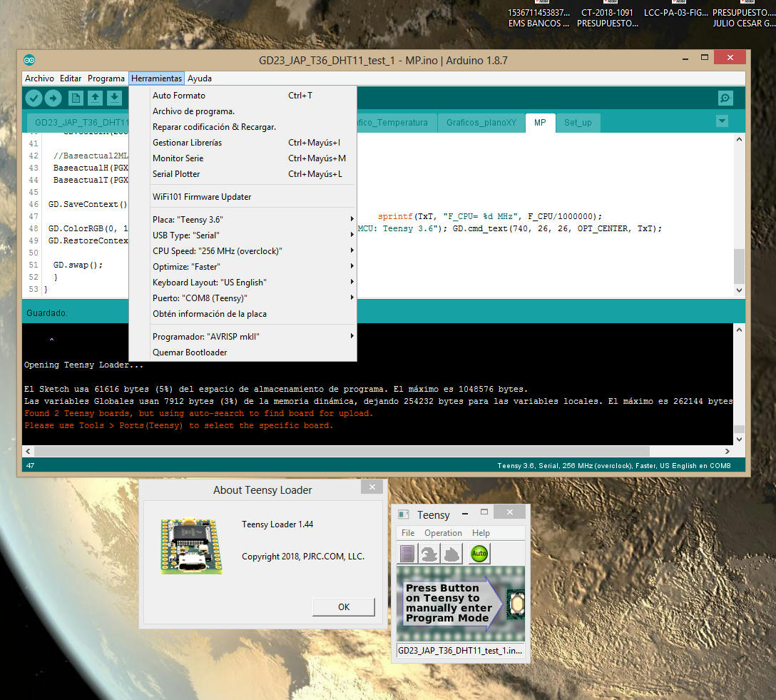Open Help menu in Teensy window

pos(481,533)
